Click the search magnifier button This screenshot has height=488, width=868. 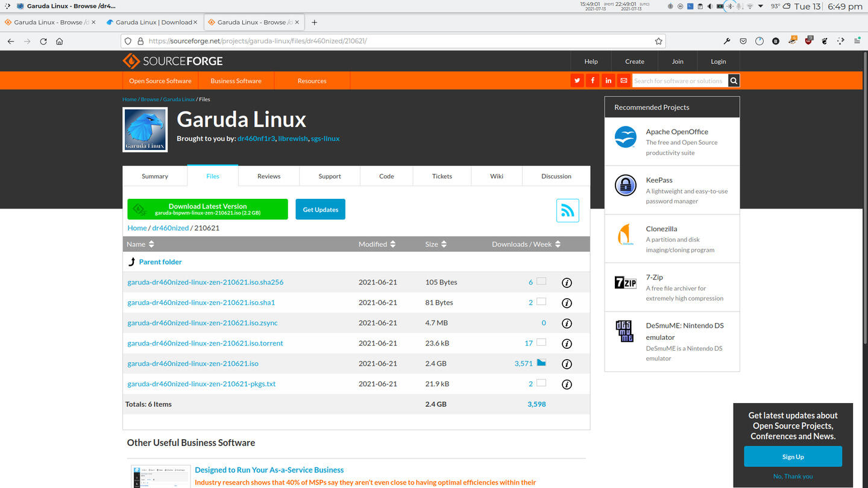734,81
